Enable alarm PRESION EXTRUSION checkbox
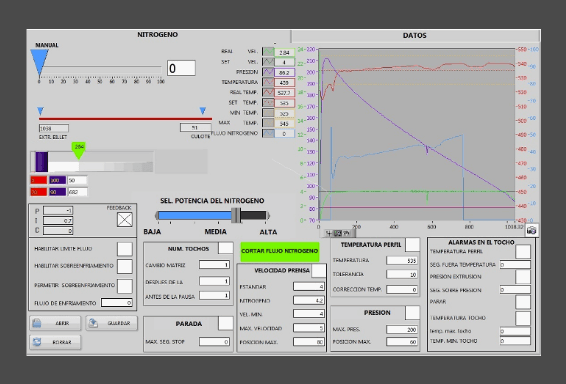The height and width of the screenshot is (384, 566). tap(523, 277)
